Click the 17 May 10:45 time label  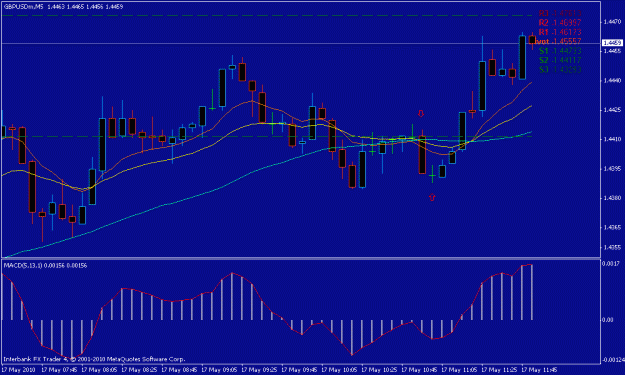419,370
